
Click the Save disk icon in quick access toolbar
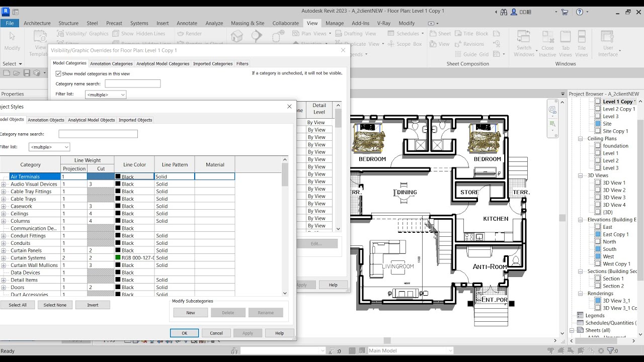(27, 73)
